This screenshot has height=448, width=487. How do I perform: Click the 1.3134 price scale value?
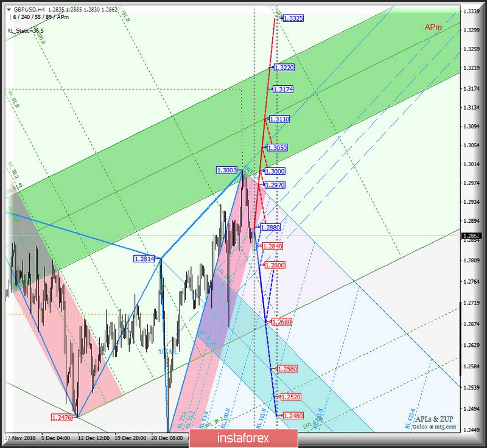tap(471, 107)
